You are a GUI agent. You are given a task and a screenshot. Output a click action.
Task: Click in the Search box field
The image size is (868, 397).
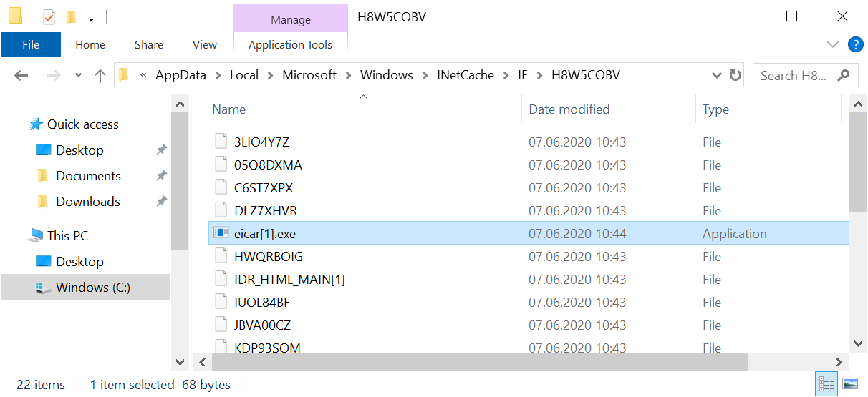coord(794,75)
